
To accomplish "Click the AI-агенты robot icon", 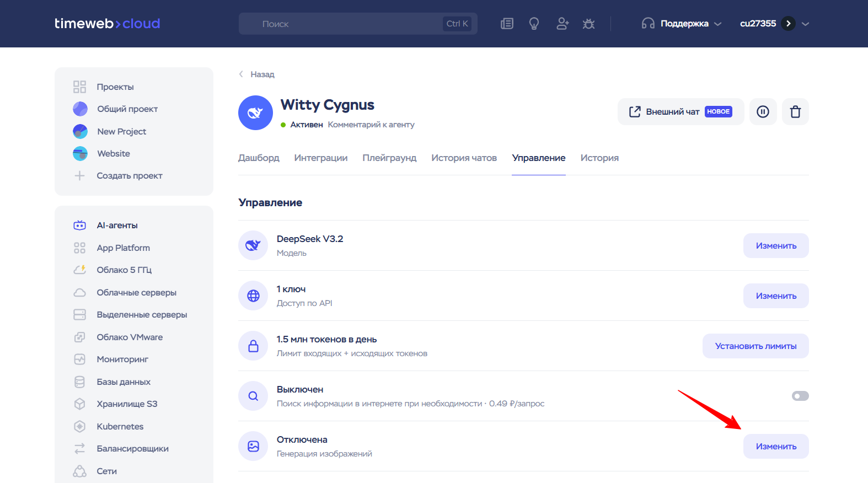I will pyautogui.click(x=80, y=226).
